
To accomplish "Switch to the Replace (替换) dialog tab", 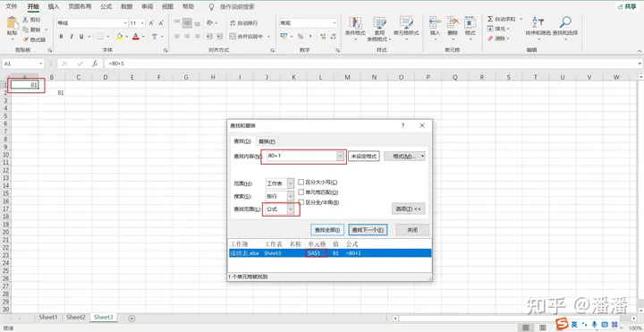I will pos(267,141).
